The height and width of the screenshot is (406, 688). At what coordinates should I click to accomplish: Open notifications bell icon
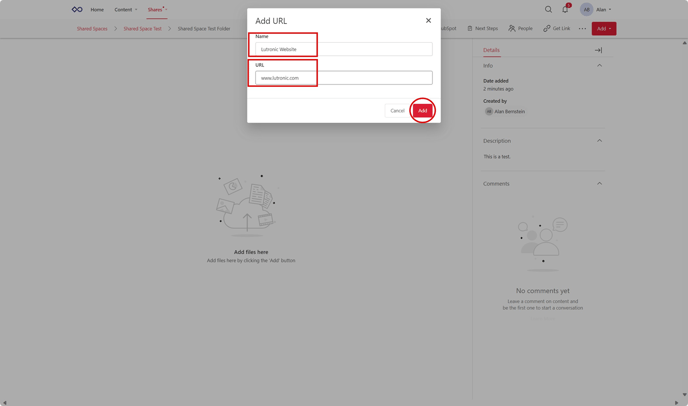point(565,10)
